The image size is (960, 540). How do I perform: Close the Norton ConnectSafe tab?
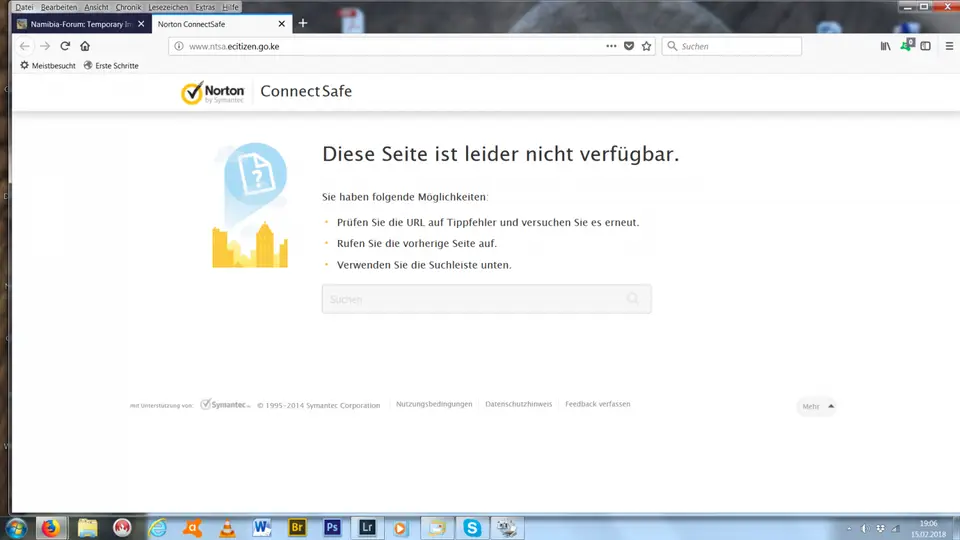pos(282,24)
